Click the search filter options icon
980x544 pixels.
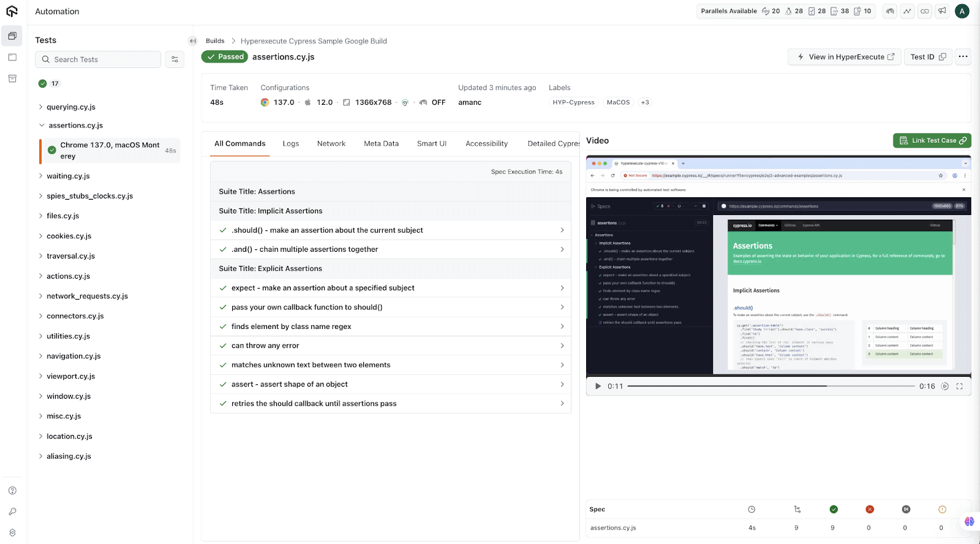pos(175,59)
